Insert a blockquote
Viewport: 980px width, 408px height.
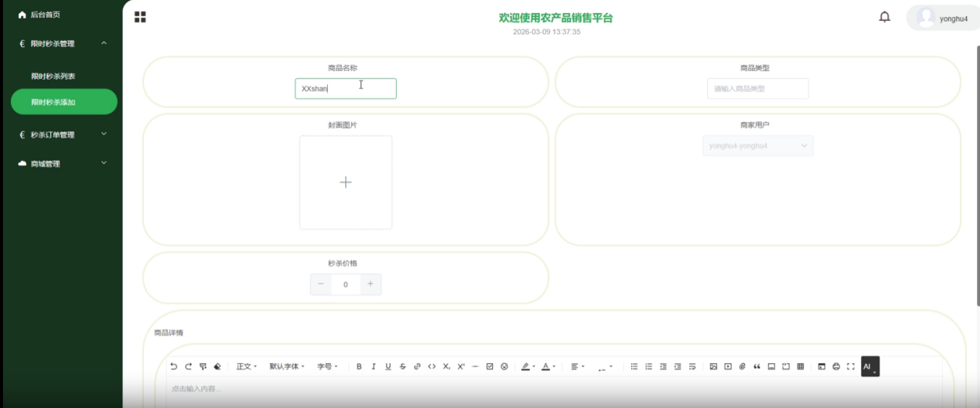[x=756, y=366]
